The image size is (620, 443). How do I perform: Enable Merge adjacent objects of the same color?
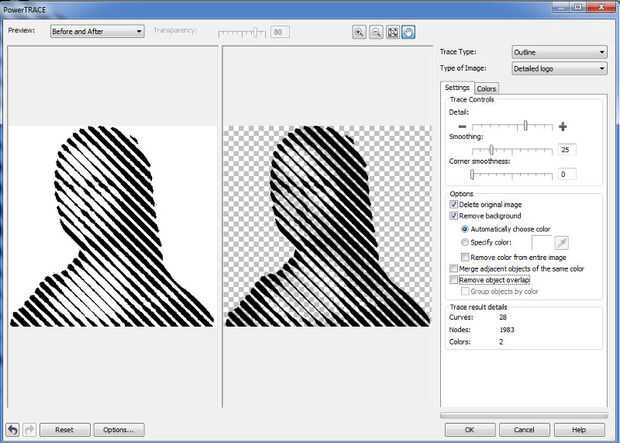tap(454, 269)
